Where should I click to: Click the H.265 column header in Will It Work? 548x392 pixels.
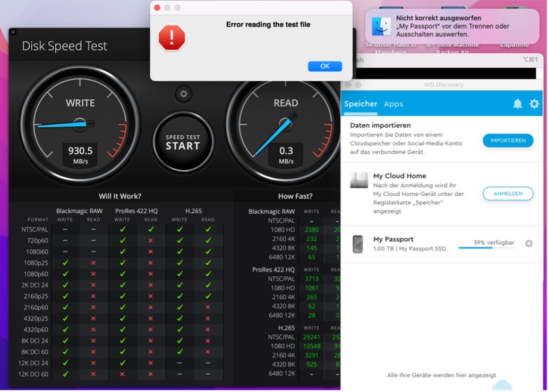pos(194,211)
